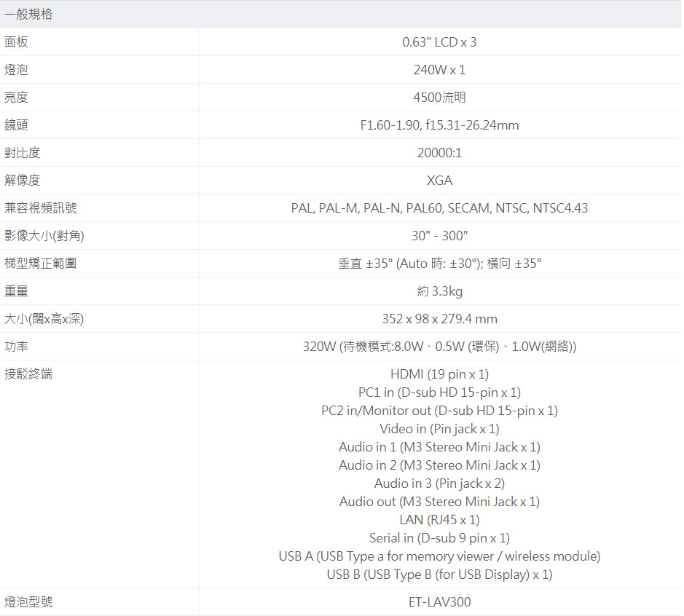684x616 pixels.
Task: Select the 約 3.3kg weight value
Action: (439, 291)
